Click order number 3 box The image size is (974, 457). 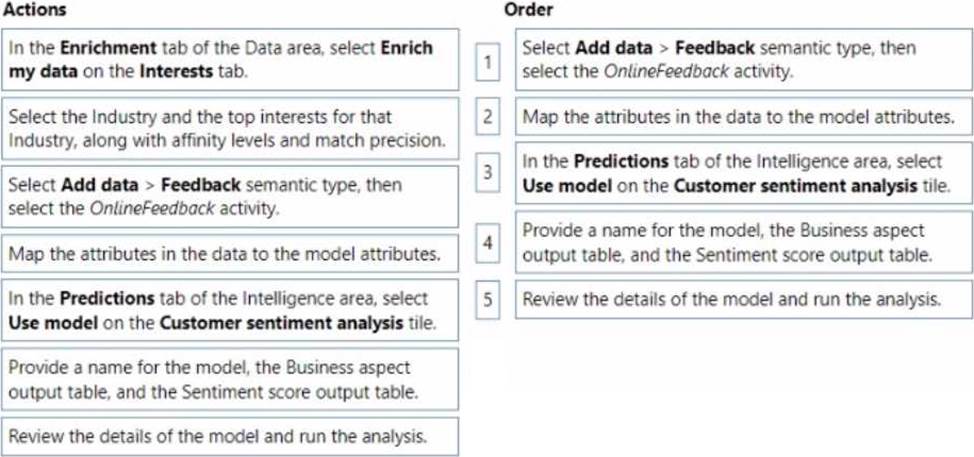point(488,172)
